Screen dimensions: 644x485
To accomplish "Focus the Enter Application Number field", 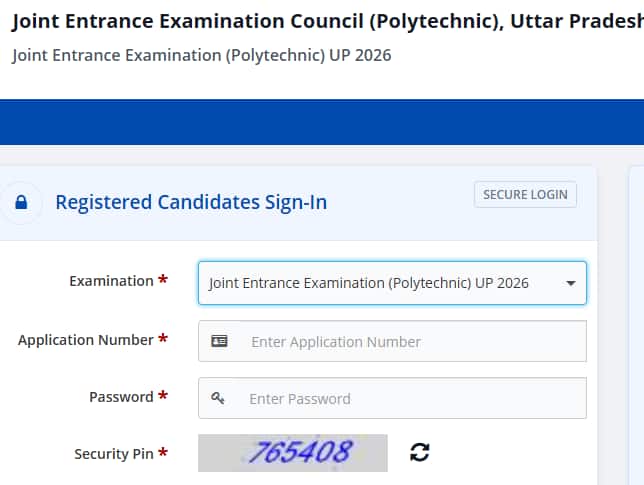I will [x=410, y=341].
